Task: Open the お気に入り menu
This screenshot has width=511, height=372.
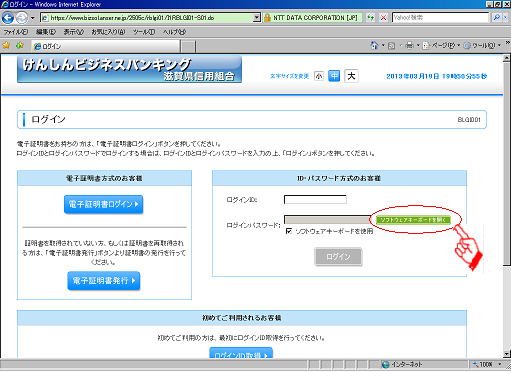Action: [x=108, y=32]
